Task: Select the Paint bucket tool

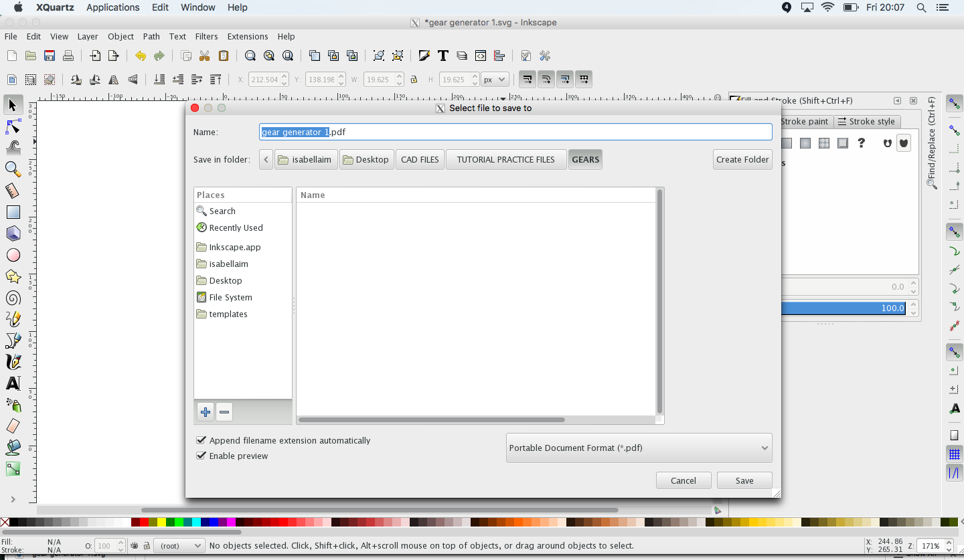Action: pos(13,448)
